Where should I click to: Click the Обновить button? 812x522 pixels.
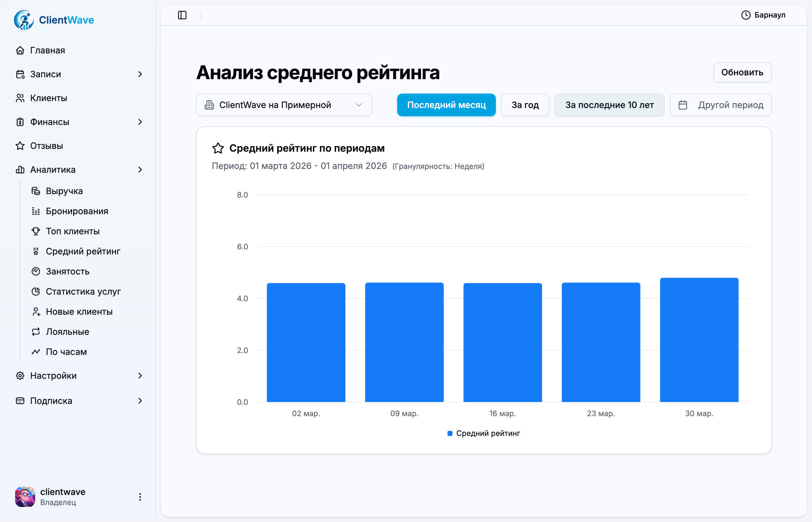tap(742, 73)
